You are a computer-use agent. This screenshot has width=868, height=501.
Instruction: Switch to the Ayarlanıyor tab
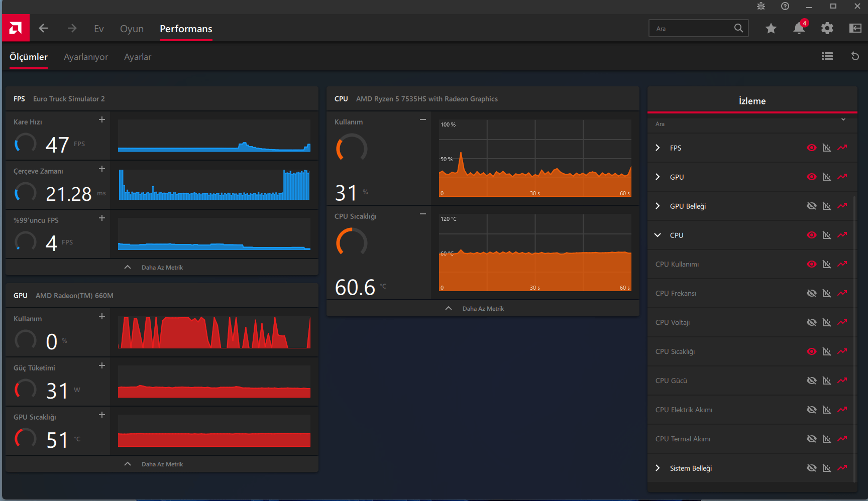[x=86, y=57]
